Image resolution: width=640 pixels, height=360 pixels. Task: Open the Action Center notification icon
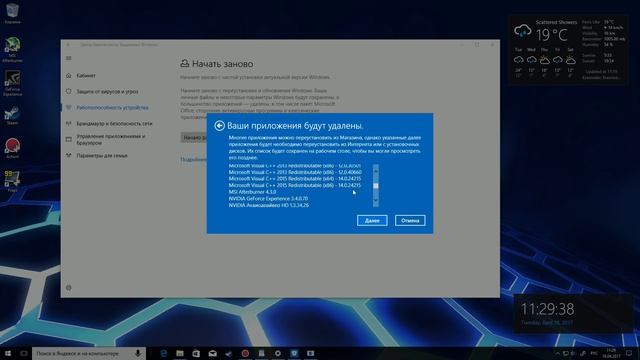629,353
